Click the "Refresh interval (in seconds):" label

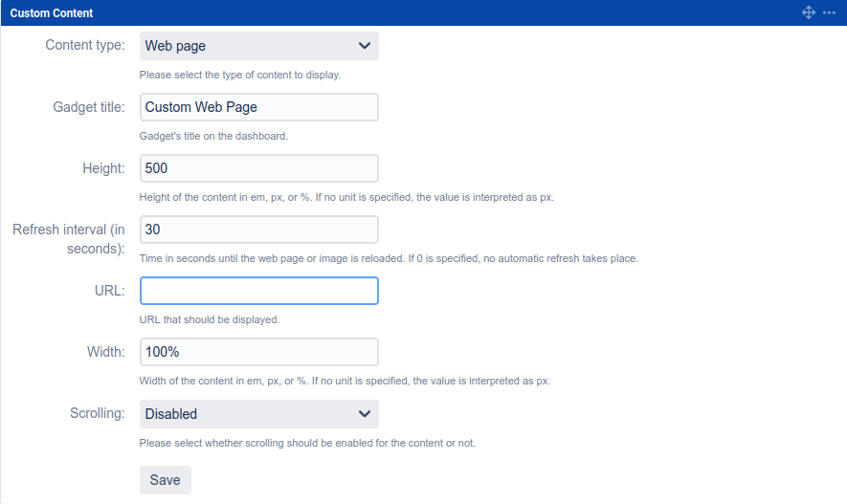click(69, 239)
